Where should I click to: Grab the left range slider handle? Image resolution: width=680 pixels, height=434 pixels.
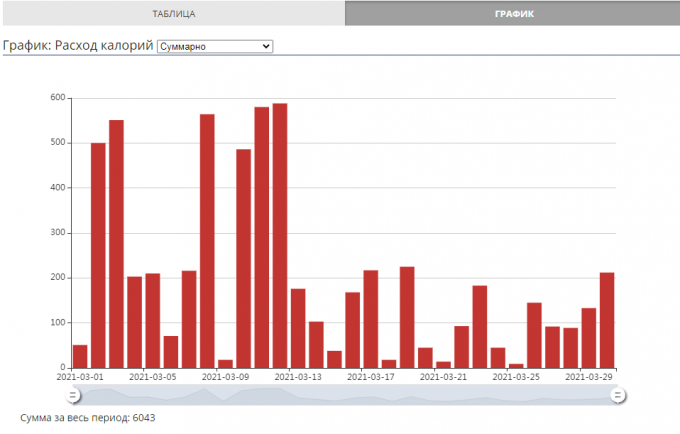coord(73,395)
